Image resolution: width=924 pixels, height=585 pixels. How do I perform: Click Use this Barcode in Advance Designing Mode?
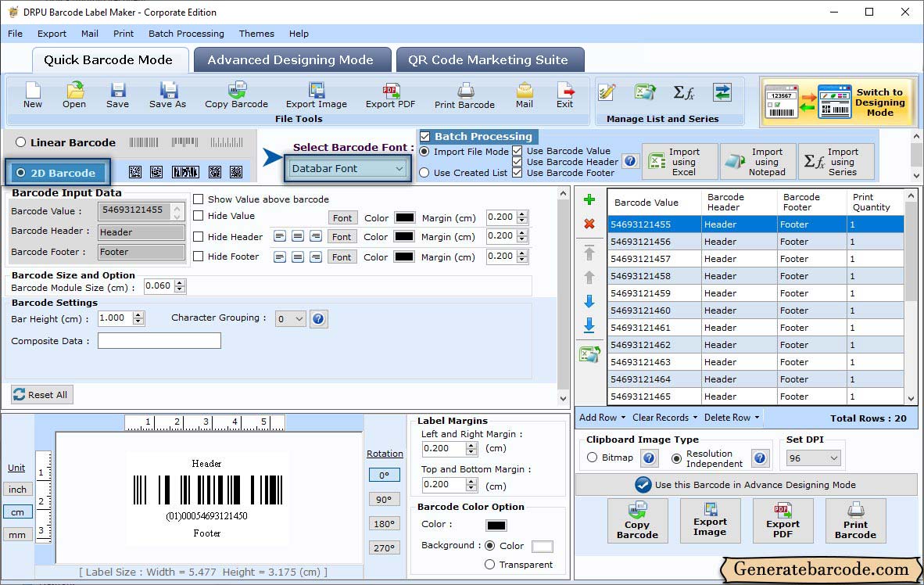(x=746, y=485)
